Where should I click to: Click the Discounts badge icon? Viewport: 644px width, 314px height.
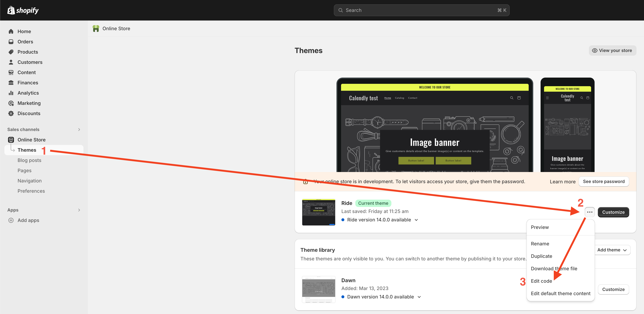tap(11, 113)
